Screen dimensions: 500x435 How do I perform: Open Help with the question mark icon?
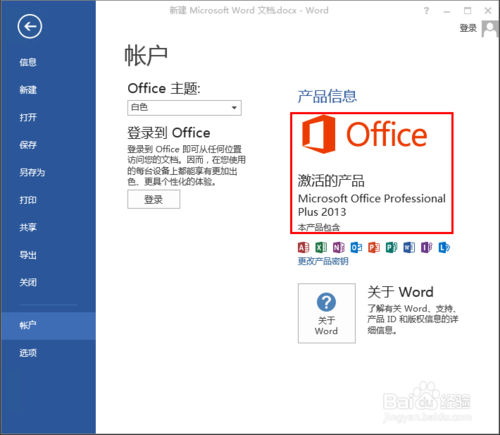pyautogui.click(x=426, y=11)
